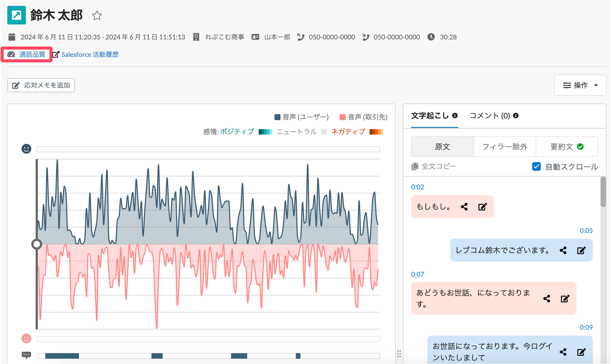Jump to timestamp 0:09

pyautogui.click(x=586, y=328)
